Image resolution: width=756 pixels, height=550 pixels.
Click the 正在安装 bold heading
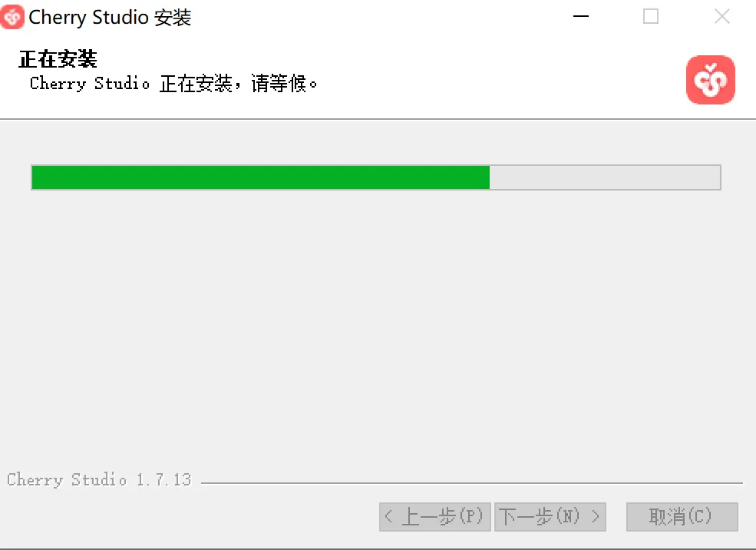click(58, 59)
